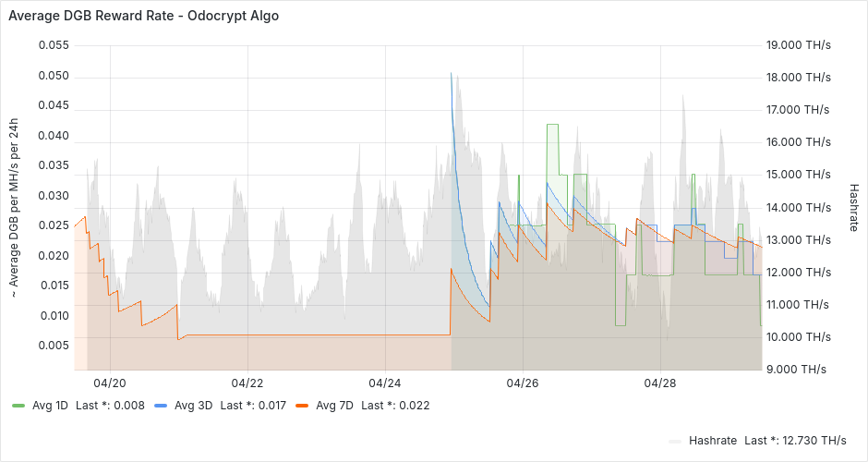
Task: Toggle the Avg 3D series in the legend
Action: coord(193,405)
